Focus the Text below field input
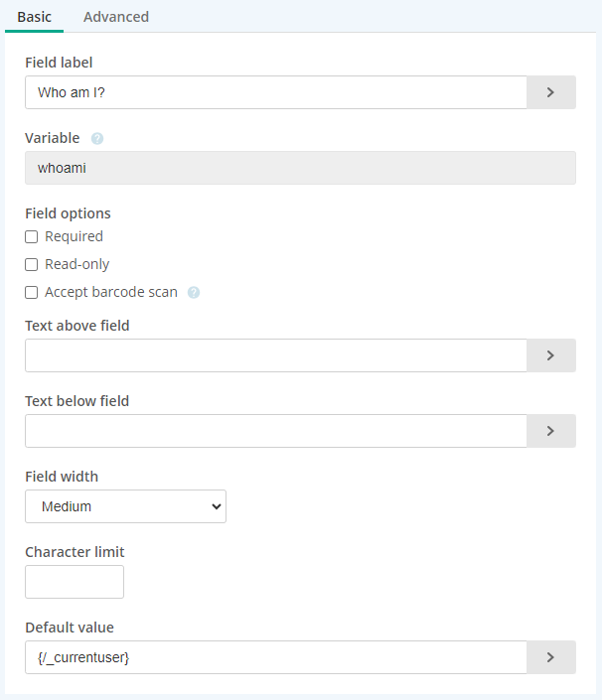This screenshot has height=700, width=602. 275,431
